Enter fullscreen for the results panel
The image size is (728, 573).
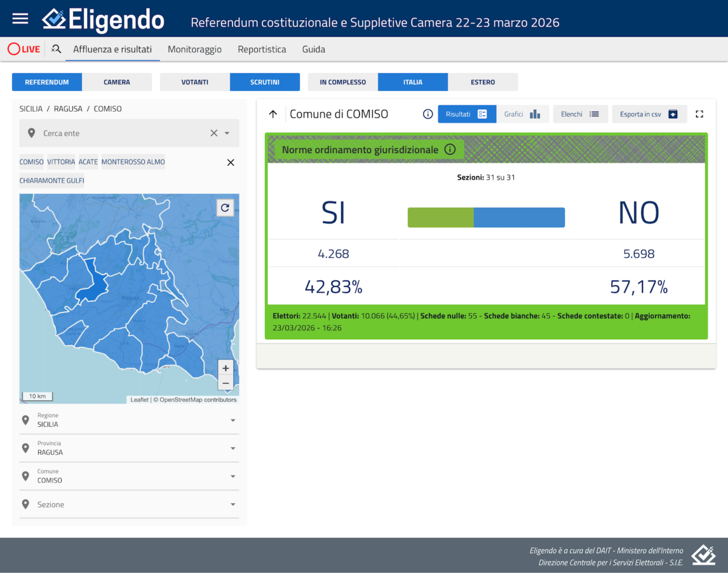(699, 114)
